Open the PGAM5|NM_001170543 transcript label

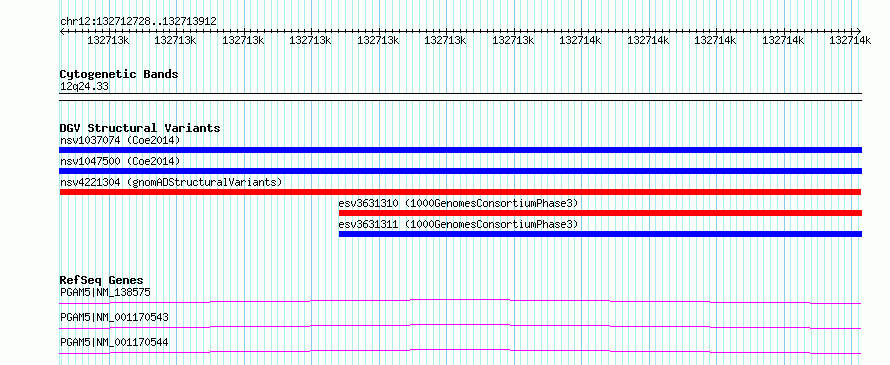[x=114, y=317]
